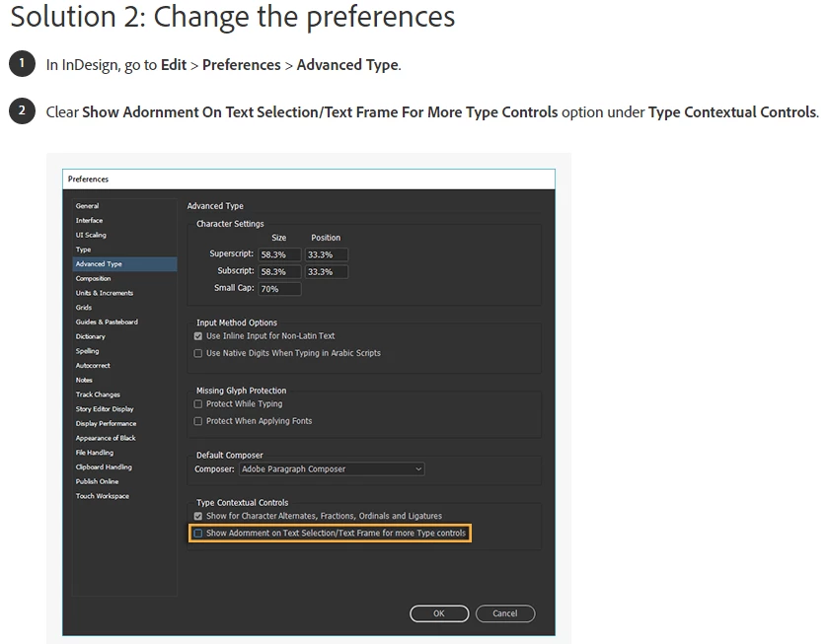This screenshot has width=828, height=644.
Task: Select Appearance of Black category
Action: pyautogui.click(x=106, y=438)
